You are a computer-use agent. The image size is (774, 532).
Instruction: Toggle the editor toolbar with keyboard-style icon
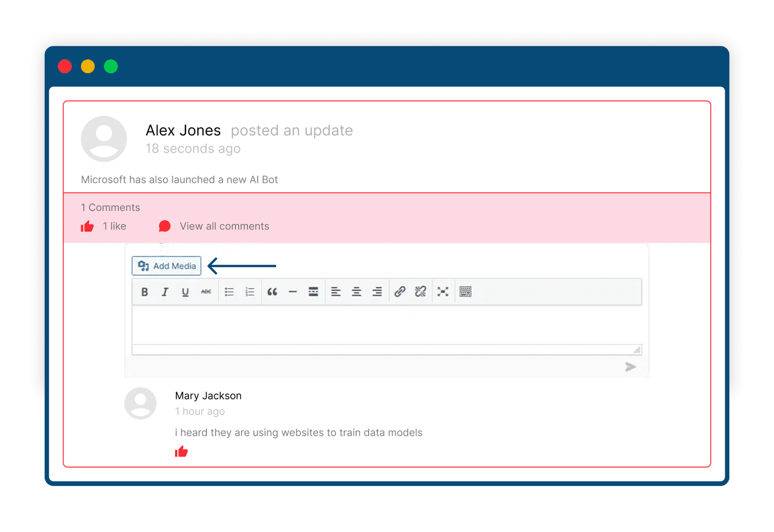[x=465, y=292]
